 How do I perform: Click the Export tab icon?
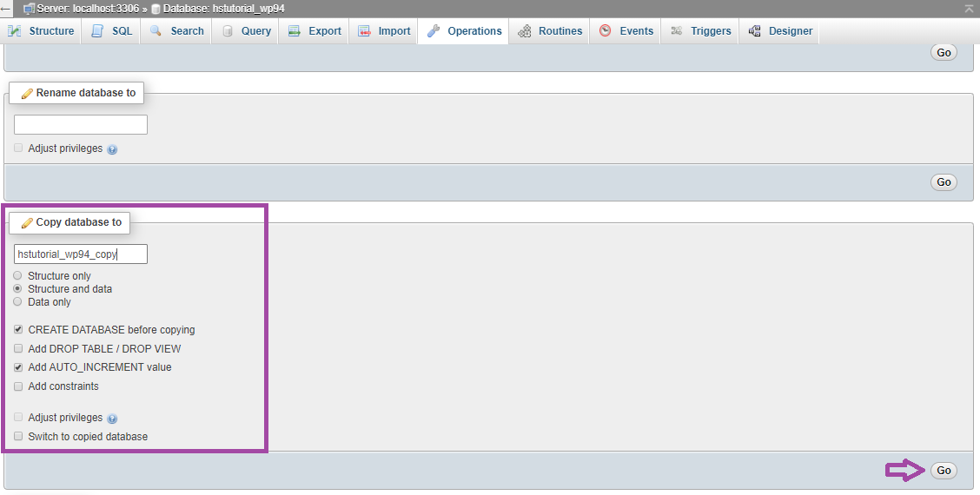(x=294, y=31)
